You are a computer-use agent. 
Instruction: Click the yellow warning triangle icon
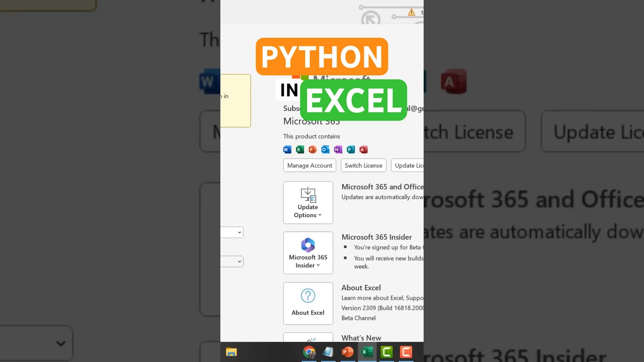click(x=412, y=12)
